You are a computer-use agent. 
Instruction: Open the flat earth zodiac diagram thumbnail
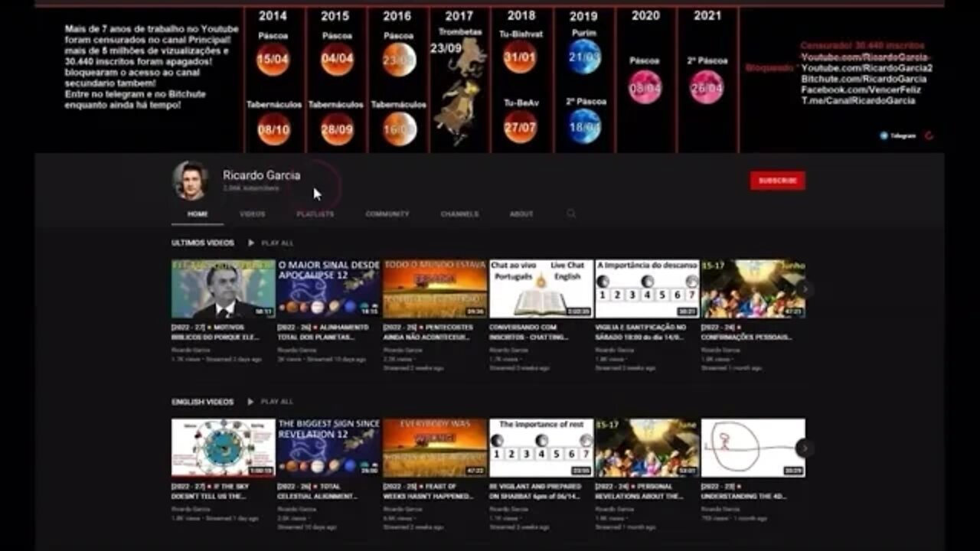click(223, 448)
